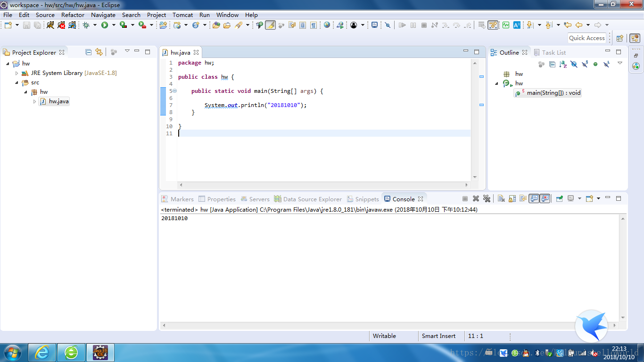The image size is (644, 362).
Task: Click the Open Type folder icon
Action: 216,25
